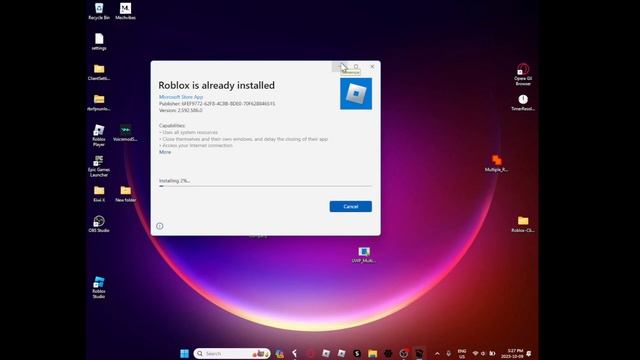Click the black S icon in taskbar
The height and width of the screenshot is (360, 640).
click(357, 353)
